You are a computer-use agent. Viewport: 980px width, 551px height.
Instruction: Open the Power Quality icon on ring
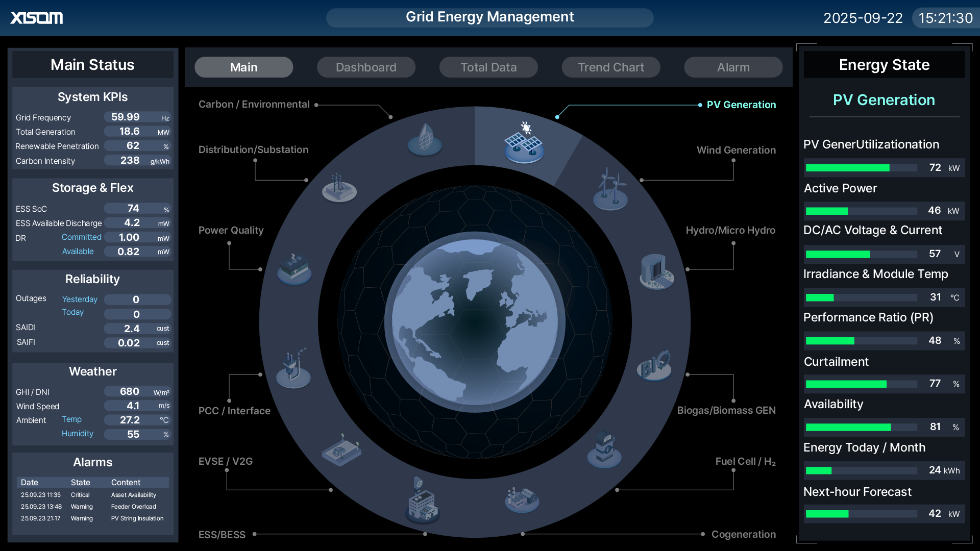pos(294,269)
